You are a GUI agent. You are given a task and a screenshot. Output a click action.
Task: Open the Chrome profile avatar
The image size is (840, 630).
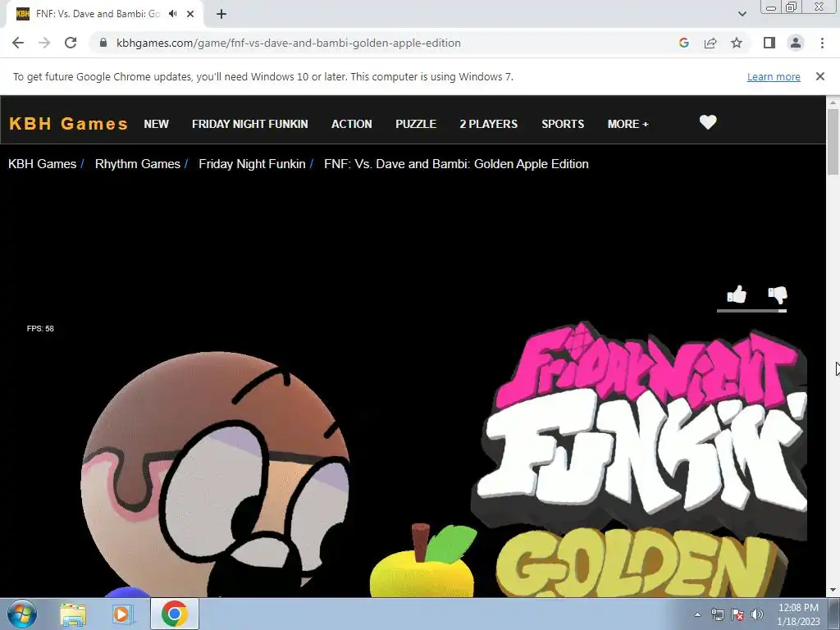(x=796, y=43)
